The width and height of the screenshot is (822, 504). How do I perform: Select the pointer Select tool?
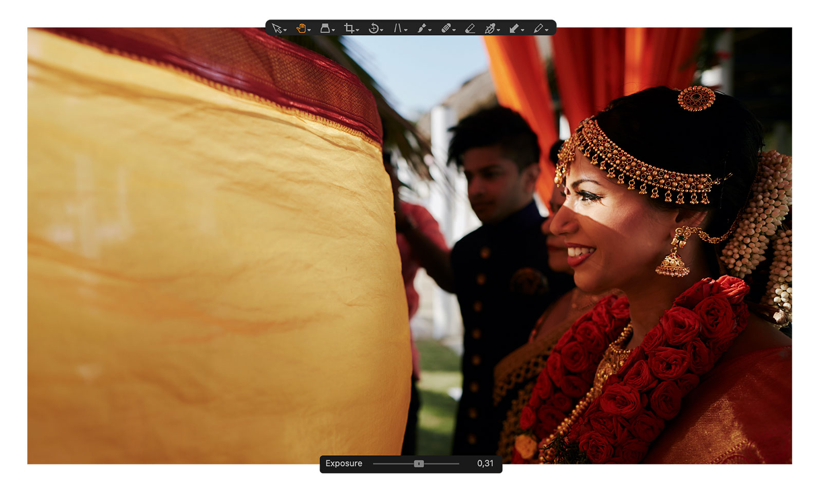(276, 28)
